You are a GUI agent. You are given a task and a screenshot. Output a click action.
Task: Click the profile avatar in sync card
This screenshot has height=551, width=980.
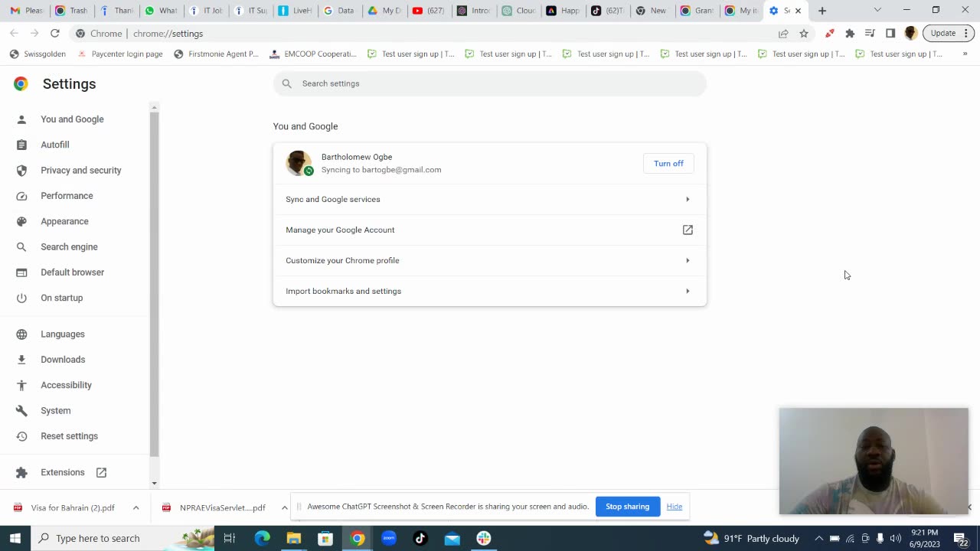click(299, 163)
